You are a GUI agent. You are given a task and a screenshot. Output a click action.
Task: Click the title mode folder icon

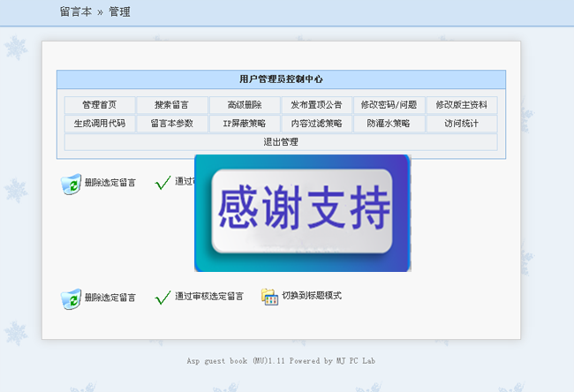[x=270, y=297]
